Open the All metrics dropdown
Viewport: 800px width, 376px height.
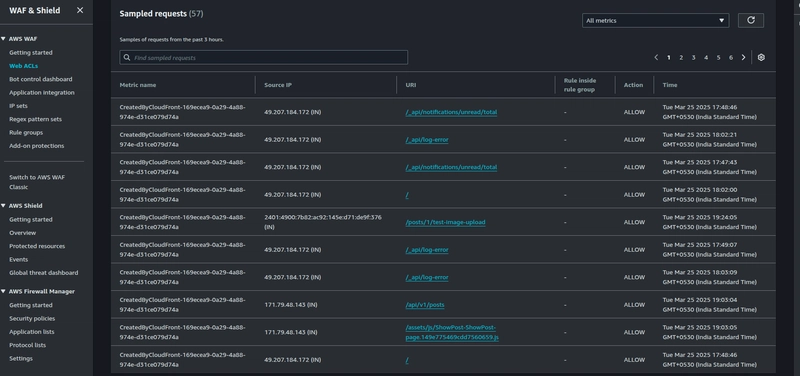point(655,20)
